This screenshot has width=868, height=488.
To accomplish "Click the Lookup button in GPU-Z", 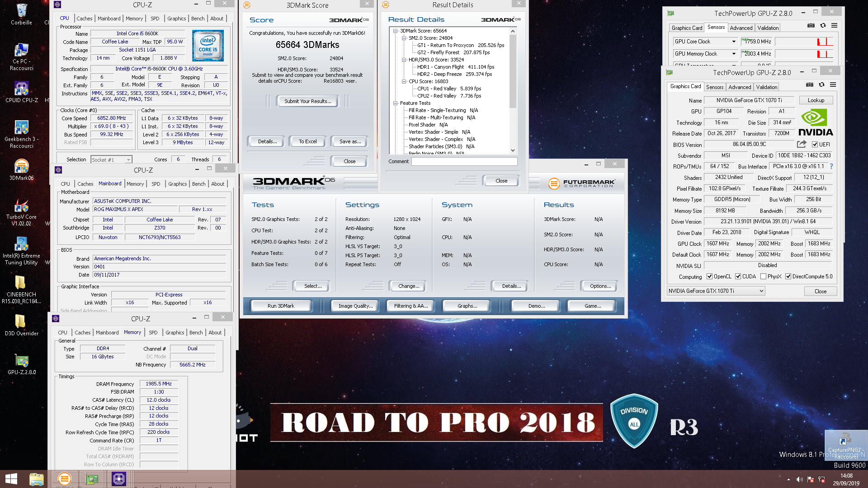I will click(816, 100).
